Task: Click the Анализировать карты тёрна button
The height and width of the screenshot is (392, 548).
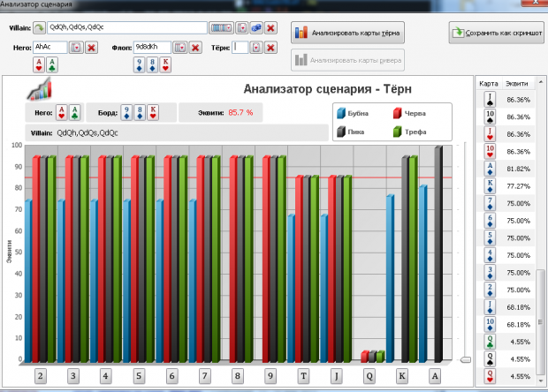Action: pos(347,33)
